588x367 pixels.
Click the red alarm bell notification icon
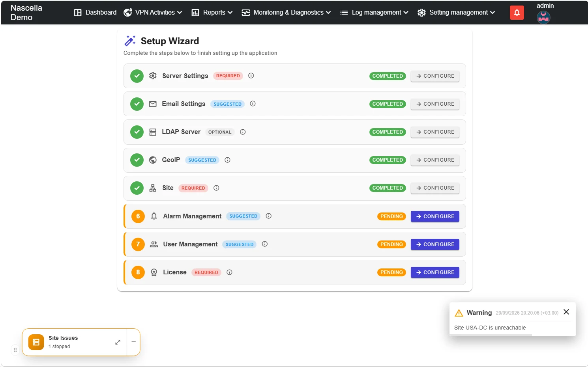pyautogui.click(x=517, y=13)
